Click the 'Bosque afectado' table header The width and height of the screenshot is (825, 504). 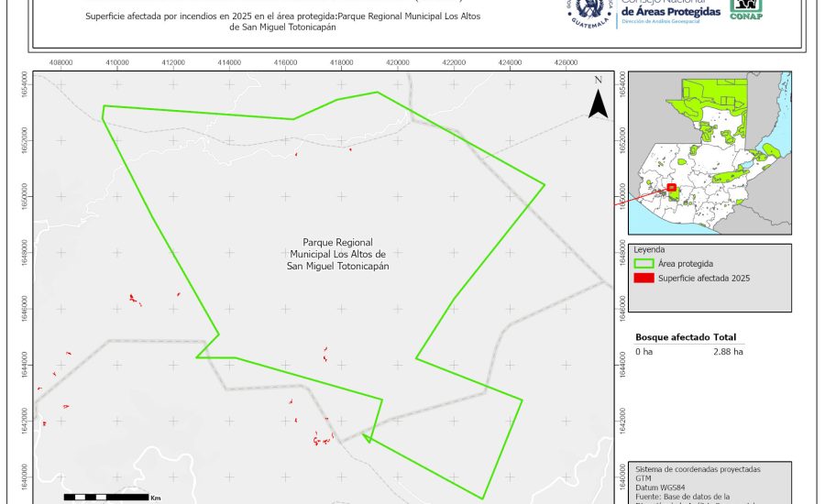pyautogui.click(x=673, y=337)
